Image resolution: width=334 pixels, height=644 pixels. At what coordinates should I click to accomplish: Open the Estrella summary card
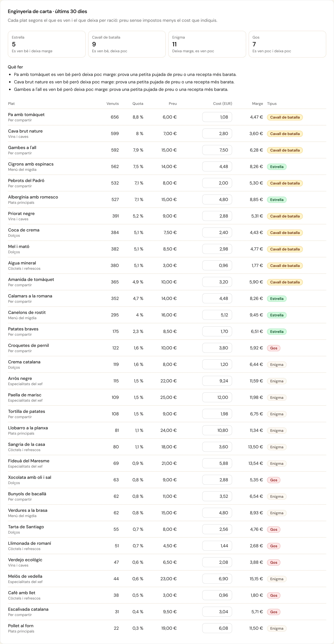click(47, 44)
